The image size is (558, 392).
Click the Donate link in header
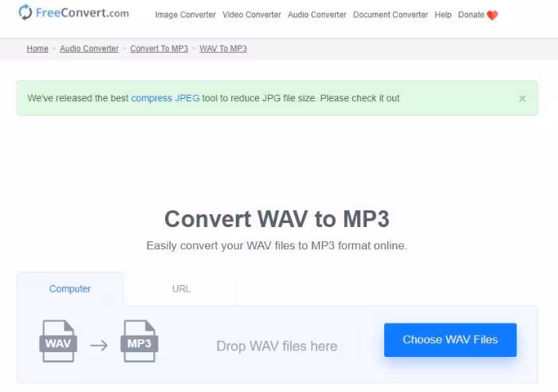click(471, 14)
